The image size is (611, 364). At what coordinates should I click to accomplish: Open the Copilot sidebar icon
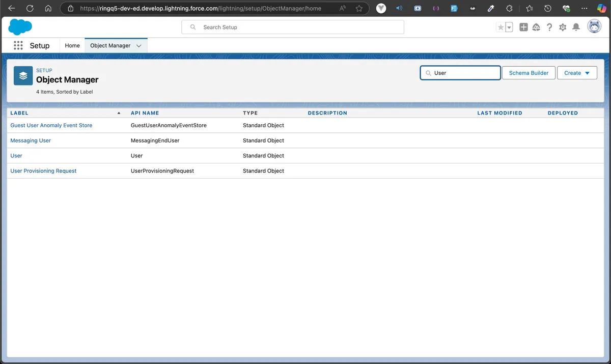coord(601,8)
